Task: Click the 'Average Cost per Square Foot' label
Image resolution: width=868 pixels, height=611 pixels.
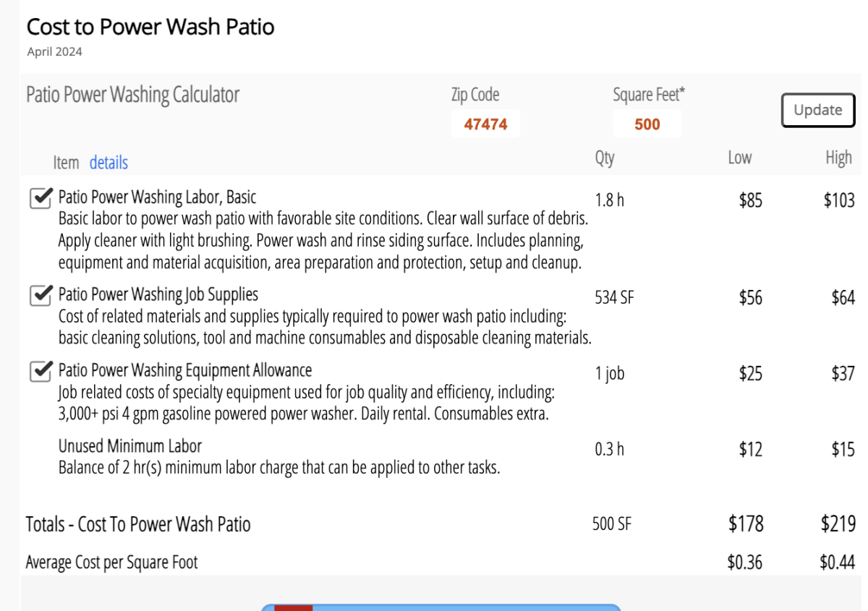Action: 111,563
